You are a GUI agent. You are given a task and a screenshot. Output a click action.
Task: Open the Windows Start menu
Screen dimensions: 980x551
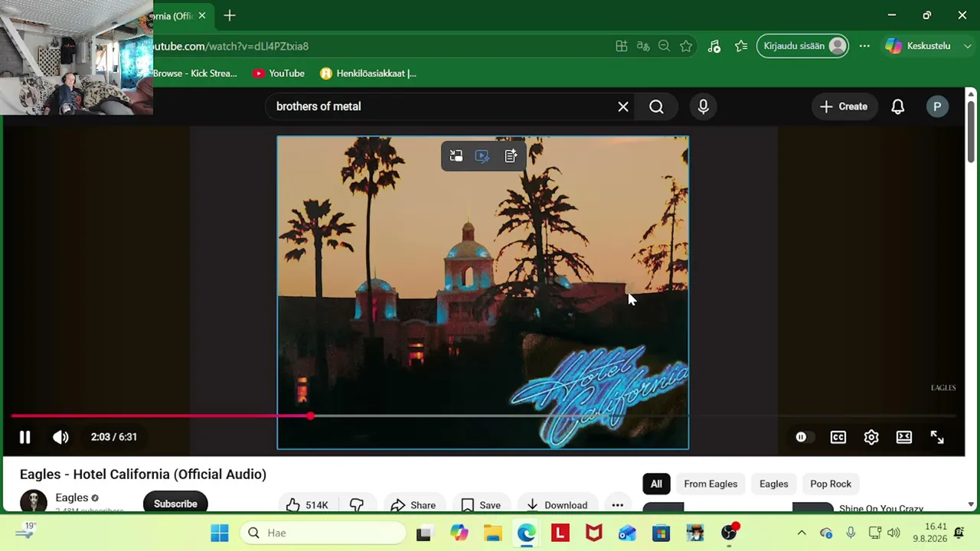[220, 533]
